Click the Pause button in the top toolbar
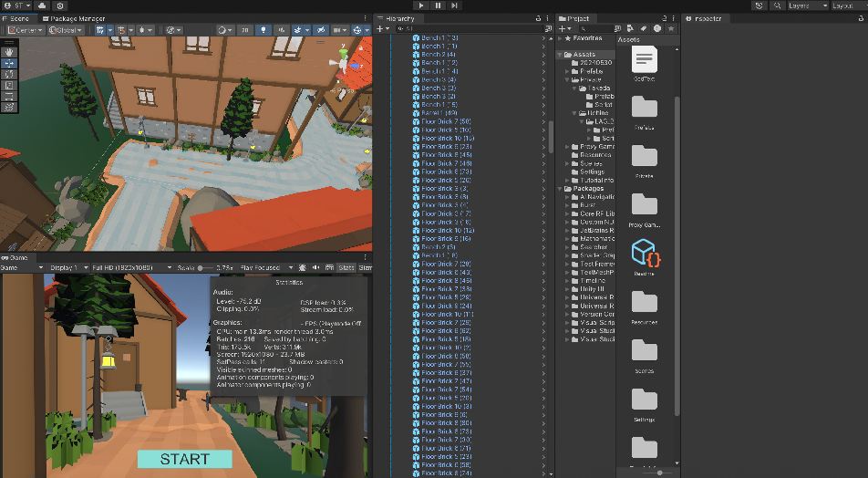The width and height of the screenshot is (868, 478). tap(439, 5)
